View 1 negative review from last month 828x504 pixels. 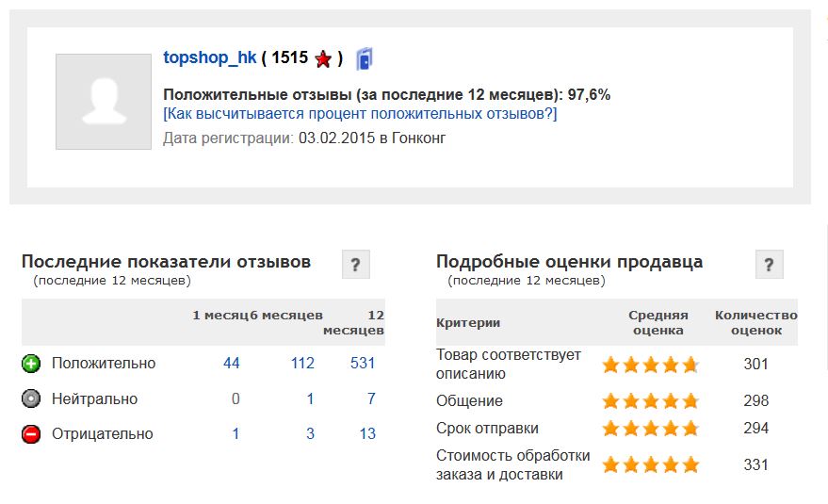pyautogui.click(x=235, y=434)
